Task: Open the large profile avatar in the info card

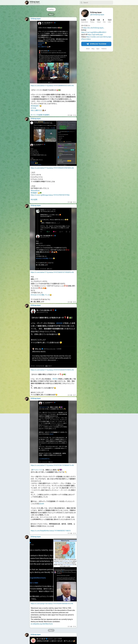Action: click(x=85, y=13)
